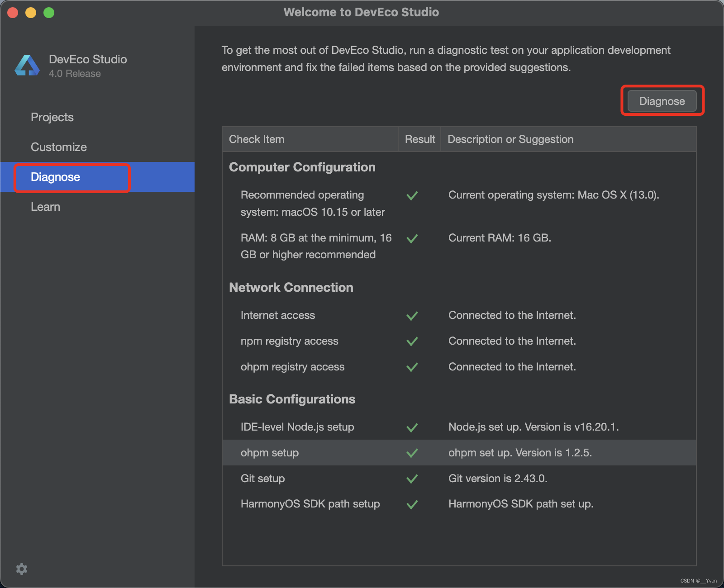724x588 pixels.
Task: Click 'Connected to the Internet.' in ohpm registry row
Action: click(x=512, y=367)
